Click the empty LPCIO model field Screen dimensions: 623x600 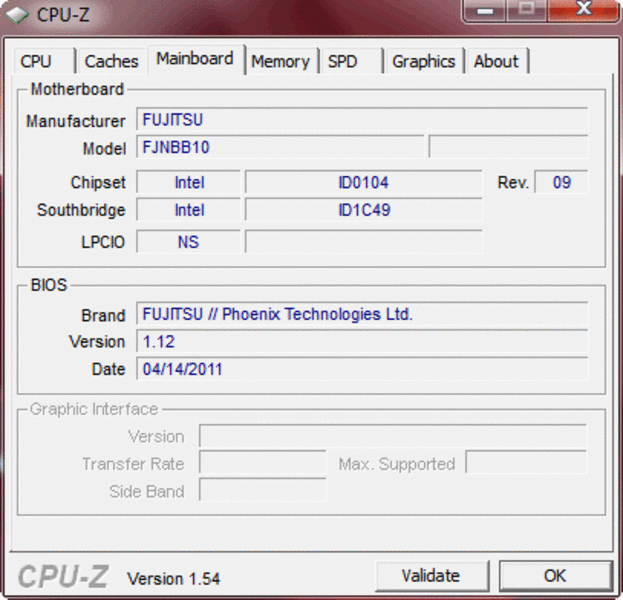click(364, 242)
